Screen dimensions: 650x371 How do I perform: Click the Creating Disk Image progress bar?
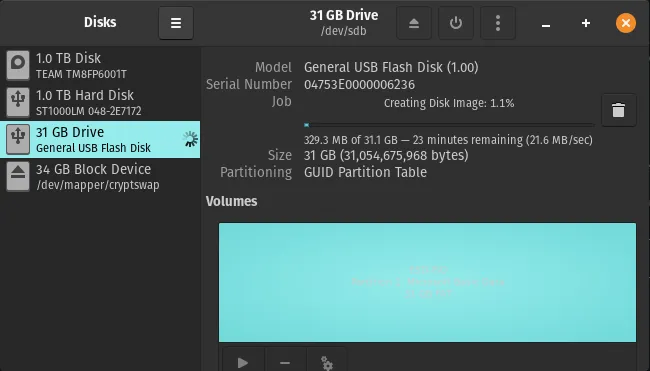pyautogui.click(x=449, y=125)
